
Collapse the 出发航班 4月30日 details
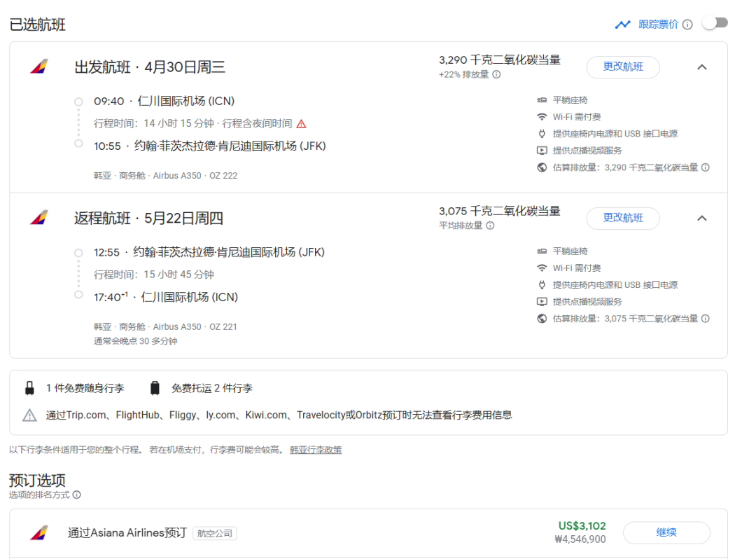[702, 67]
